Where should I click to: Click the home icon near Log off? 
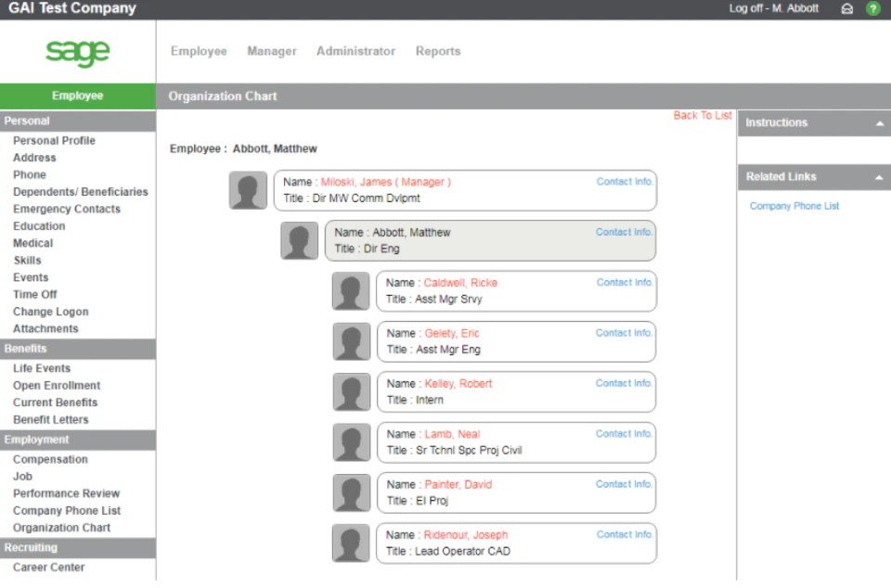[x=847, y=8]
